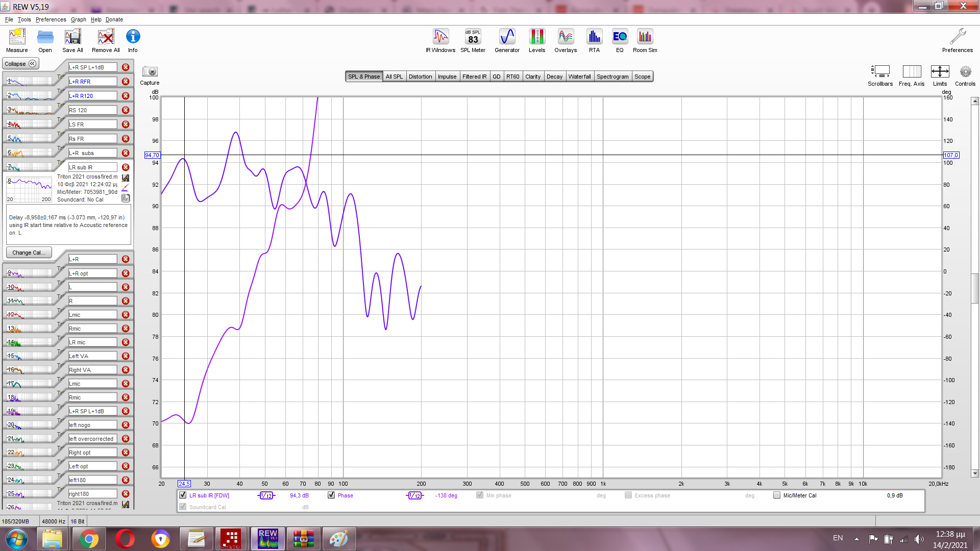Open Preferences via the wrench icon
The height and width of the screenshot is (551, 980).
pos(958,37)
